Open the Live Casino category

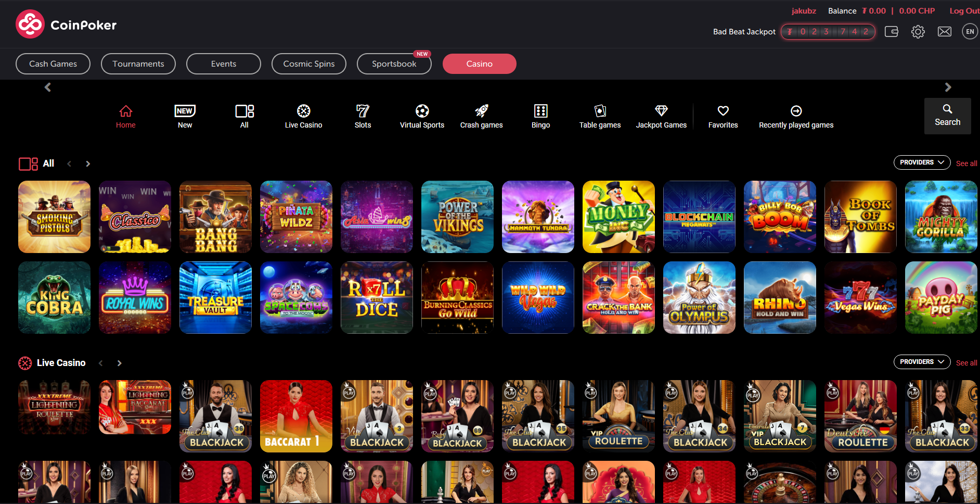pos(304,117)
